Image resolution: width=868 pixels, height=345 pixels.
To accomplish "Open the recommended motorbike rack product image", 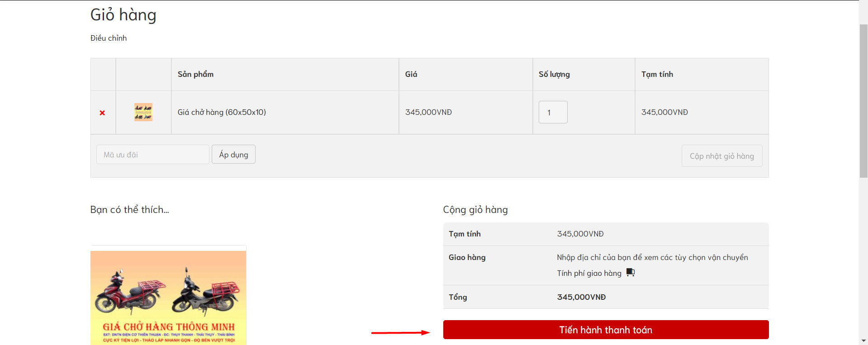I will pos(168,297).
